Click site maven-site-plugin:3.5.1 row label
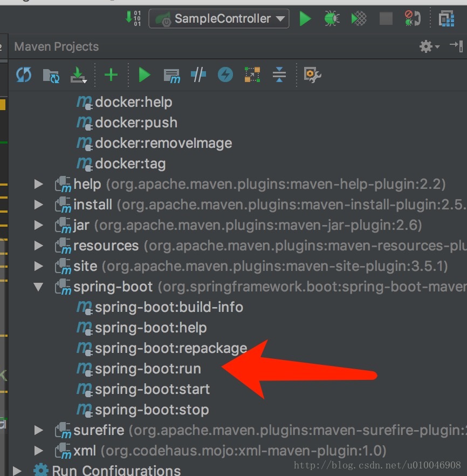 point(260,266)
